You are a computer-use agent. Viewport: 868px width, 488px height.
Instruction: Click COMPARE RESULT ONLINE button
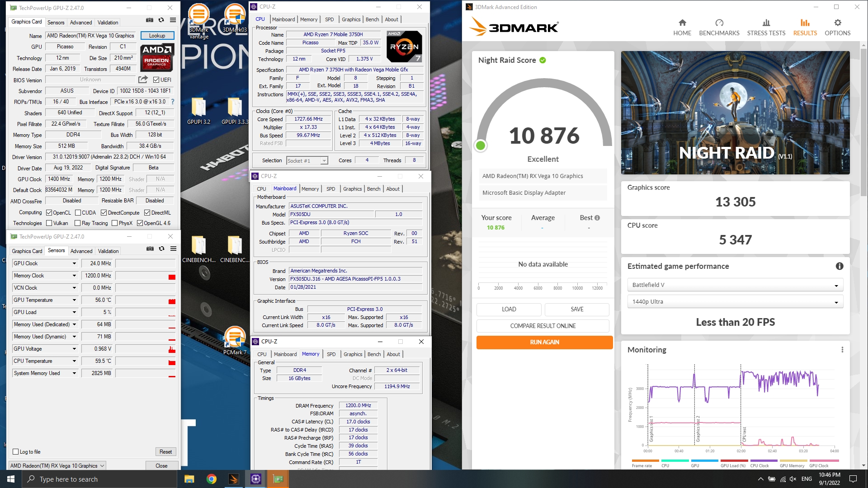point(542,326)
